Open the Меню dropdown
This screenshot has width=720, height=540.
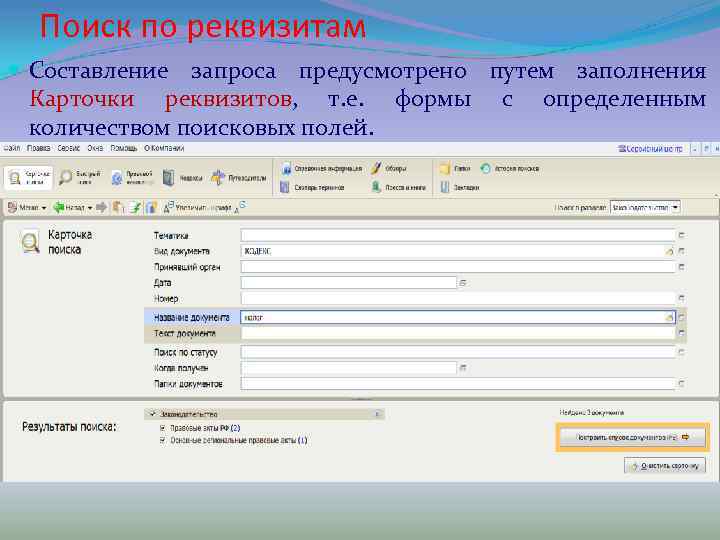[27, 208]
